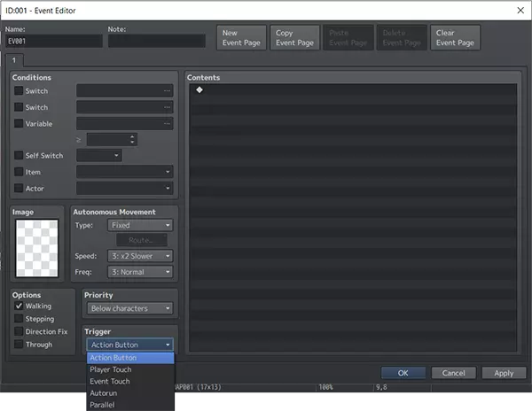Select Action Button in trigger list

[130, 358]
